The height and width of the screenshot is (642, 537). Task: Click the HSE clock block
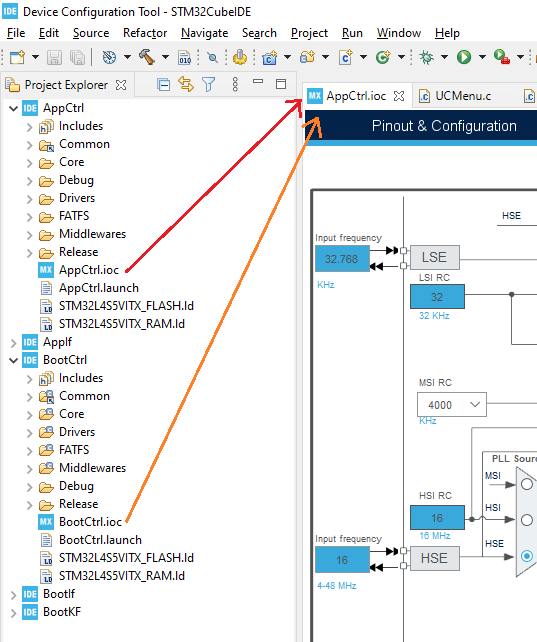(435, 558)
